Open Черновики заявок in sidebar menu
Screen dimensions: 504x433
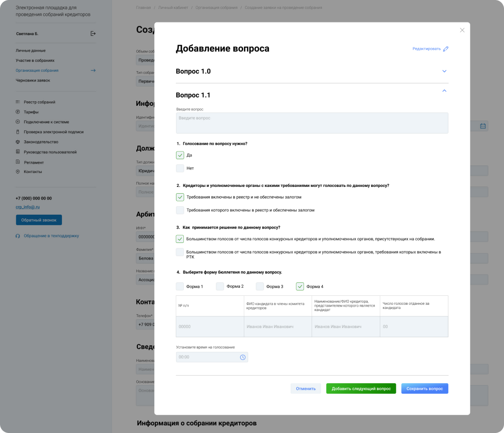click(33, 80)
